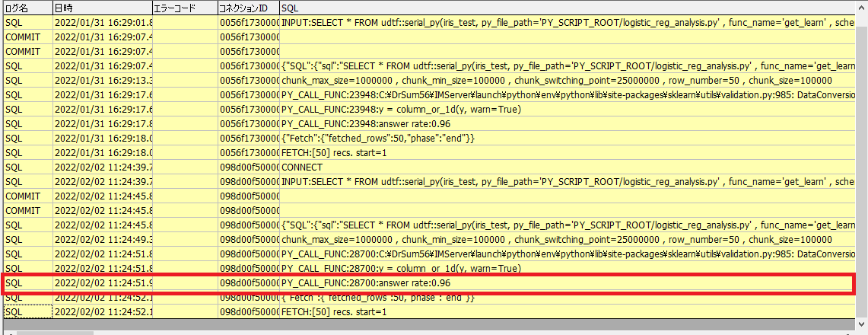This screenshot has width=868, height=335.
Task: Select the 16:29:01.8 date cell
Action: 103,24
